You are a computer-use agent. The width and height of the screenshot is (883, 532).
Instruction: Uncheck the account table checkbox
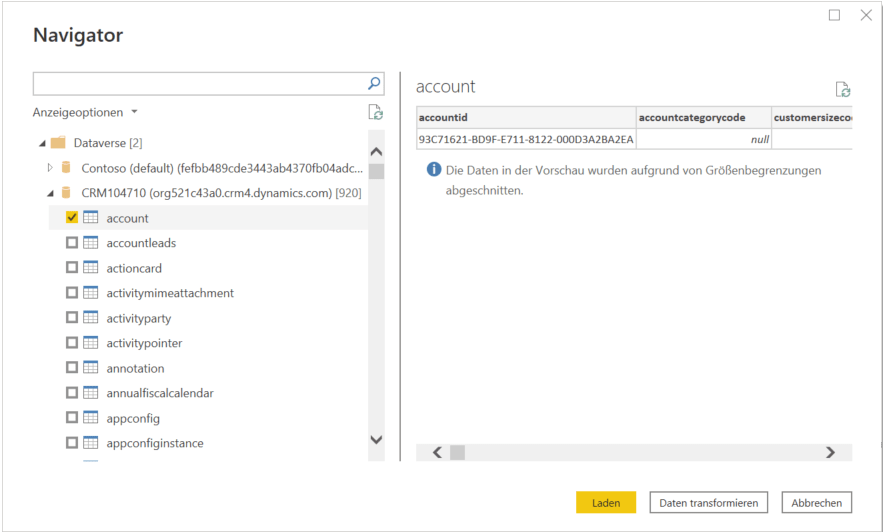pos(72,217)
